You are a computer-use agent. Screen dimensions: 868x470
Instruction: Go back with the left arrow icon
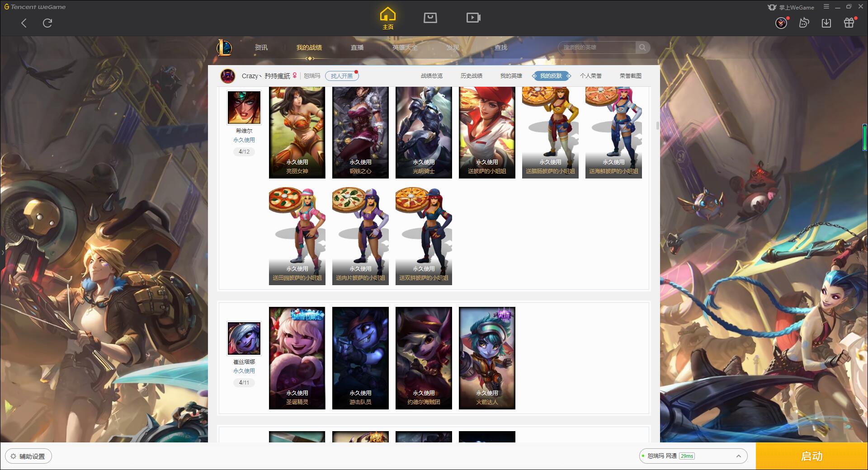(x=24, y=23)
